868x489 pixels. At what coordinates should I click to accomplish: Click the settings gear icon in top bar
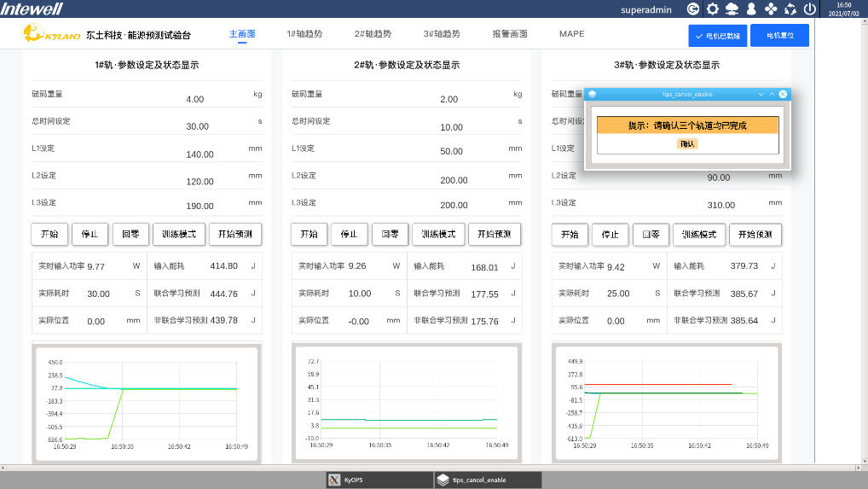click(712, 9)
